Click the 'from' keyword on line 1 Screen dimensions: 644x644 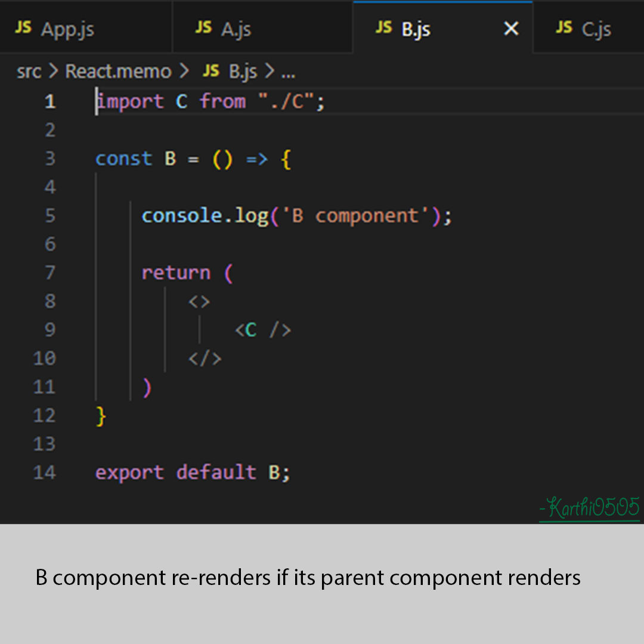pos(223,101)
